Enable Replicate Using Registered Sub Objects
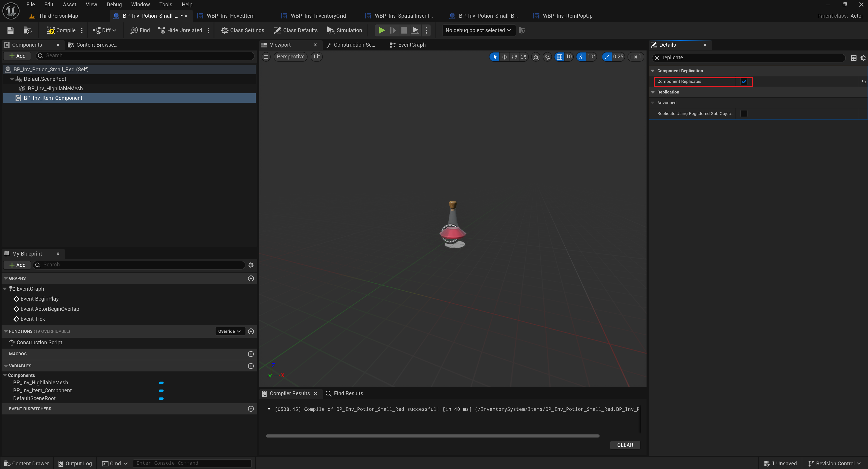Screen dimensions: 868x469 coord(744,113)
